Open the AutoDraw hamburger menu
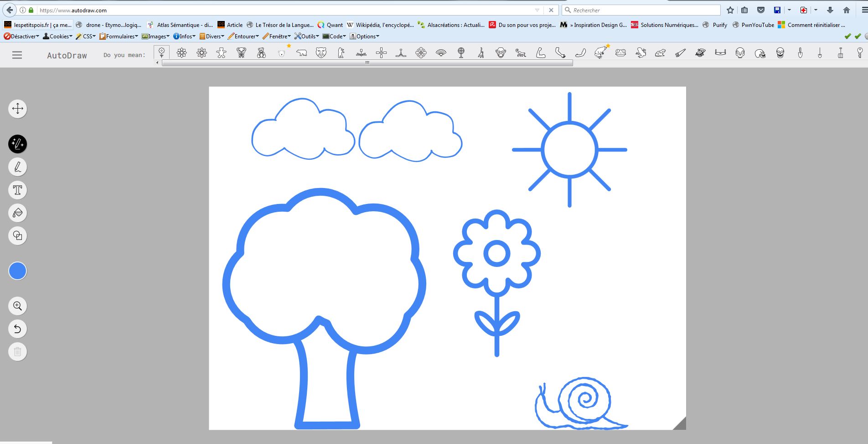The width and height of the screenshot is (868, 444). coord(17,55)
